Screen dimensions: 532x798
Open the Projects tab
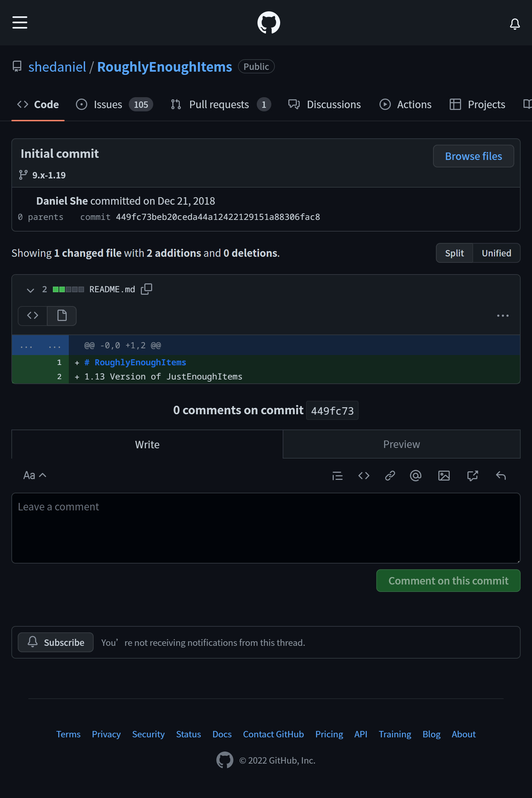click(x=477, y=105)
